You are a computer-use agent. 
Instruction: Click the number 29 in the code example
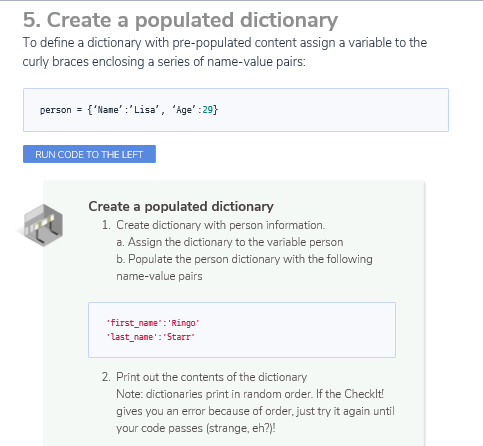(x=207, y=110)
